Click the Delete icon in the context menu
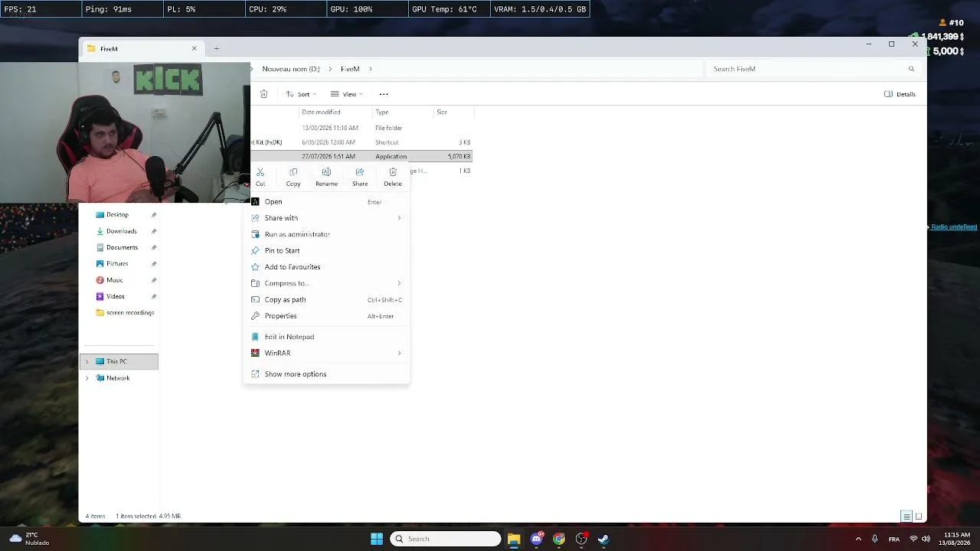This screenshot has height=551, width=980. (393, 172)
